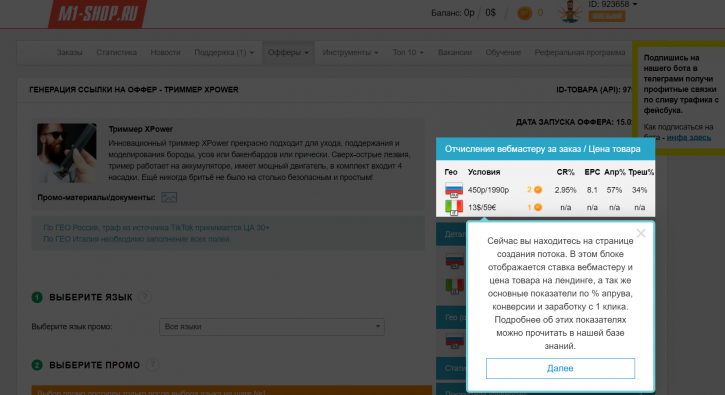Click coin icon in 13$/59€ row
This screenshot has width=725, height=395.
[x=538, y=207]
